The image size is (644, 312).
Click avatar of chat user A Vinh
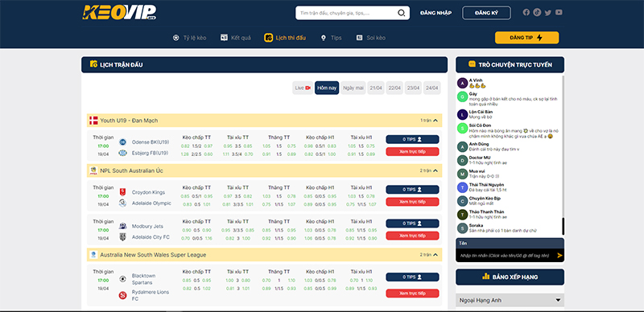coord(462,84)
